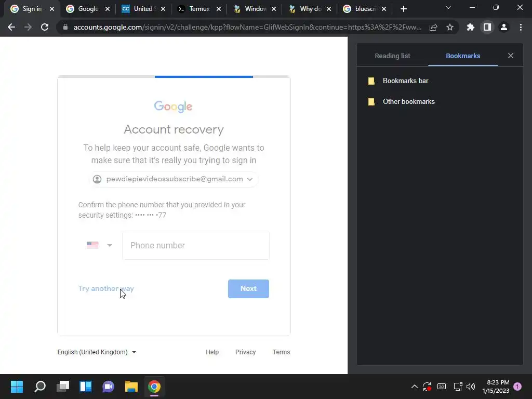Show hidden system tray icons
532x399 pixels.
click(414, 387)
